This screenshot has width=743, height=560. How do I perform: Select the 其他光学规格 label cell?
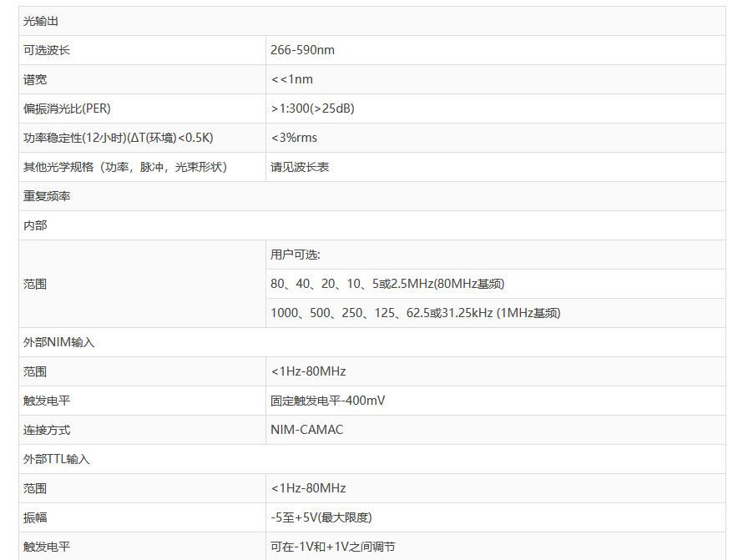(125, 167)
